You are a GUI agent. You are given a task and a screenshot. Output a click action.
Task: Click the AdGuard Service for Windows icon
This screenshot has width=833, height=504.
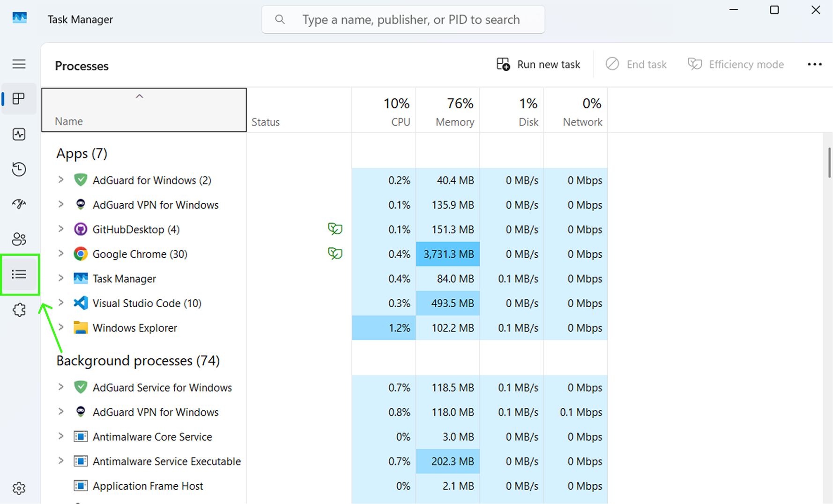81,387
